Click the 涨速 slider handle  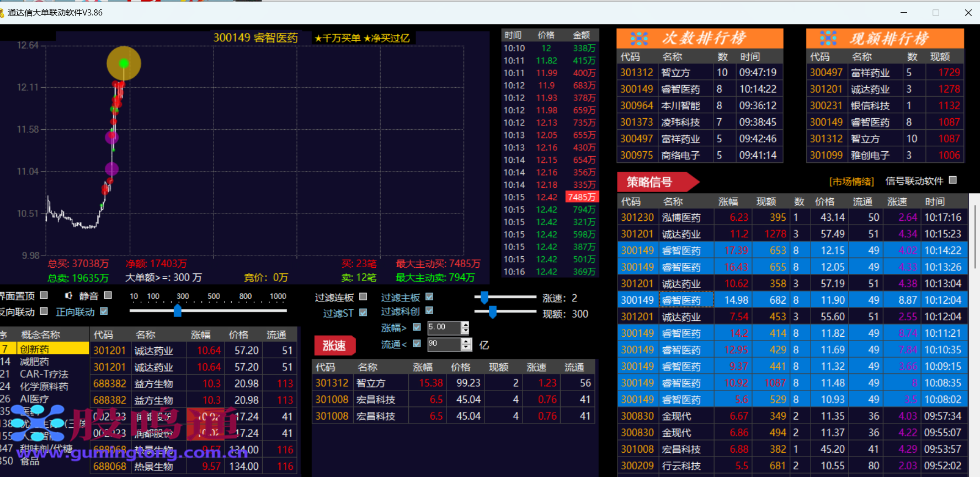(x=484, y=298)
